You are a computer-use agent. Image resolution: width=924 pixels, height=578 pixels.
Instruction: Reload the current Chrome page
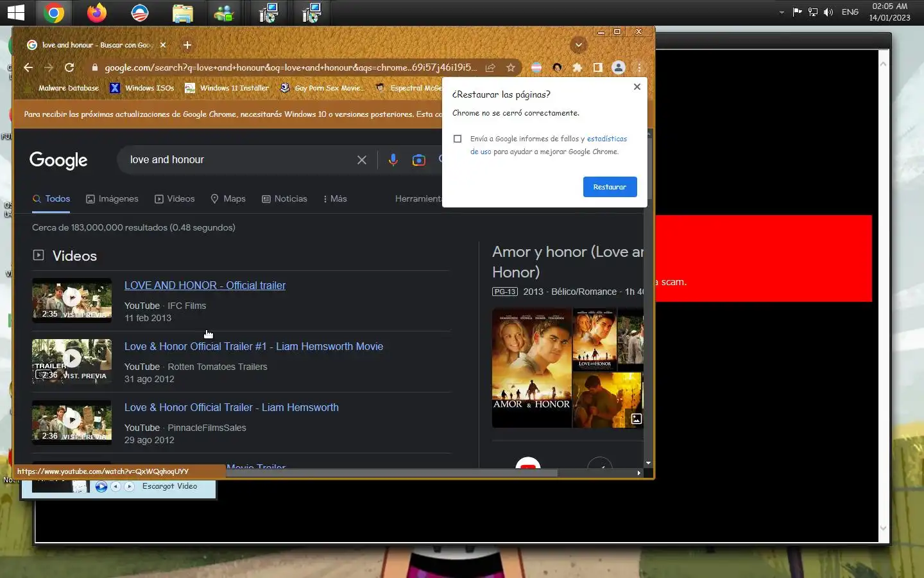click(x=69, y=67)
